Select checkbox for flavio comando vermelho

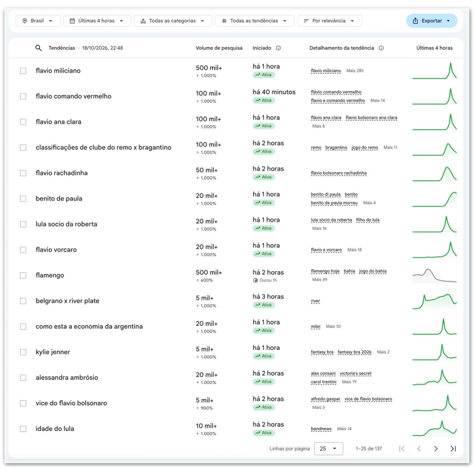(23, 96)
